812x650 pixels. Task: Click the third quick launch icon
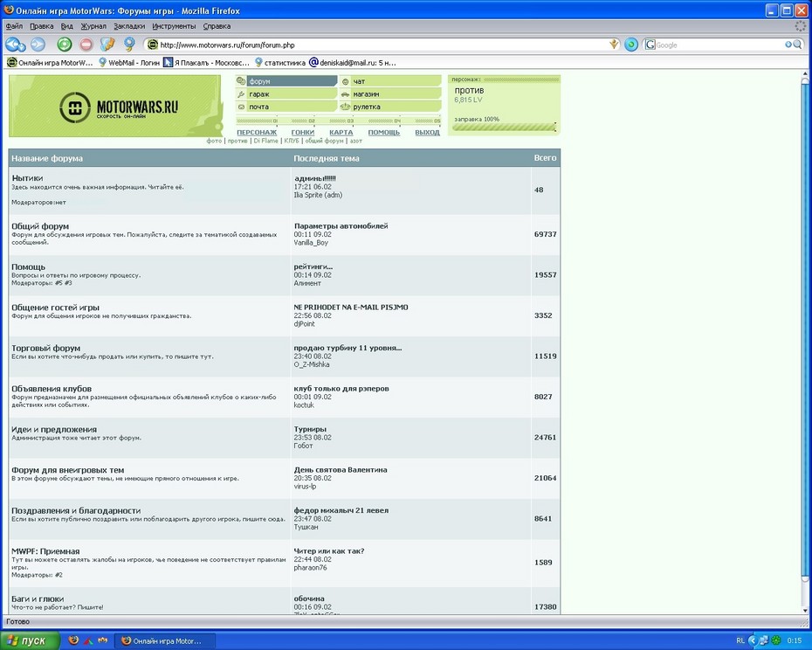(102, 640)
